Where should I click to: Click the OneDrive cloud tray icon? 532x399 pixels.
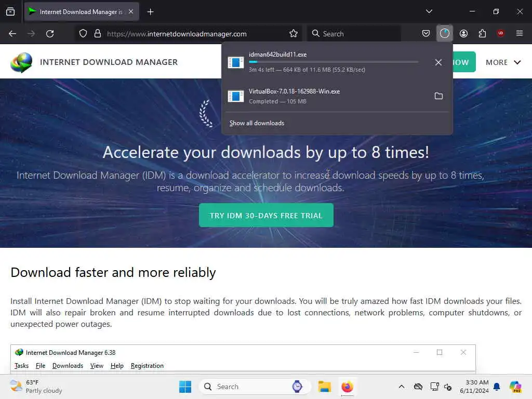pyautogui.click(x=418, y=387)
